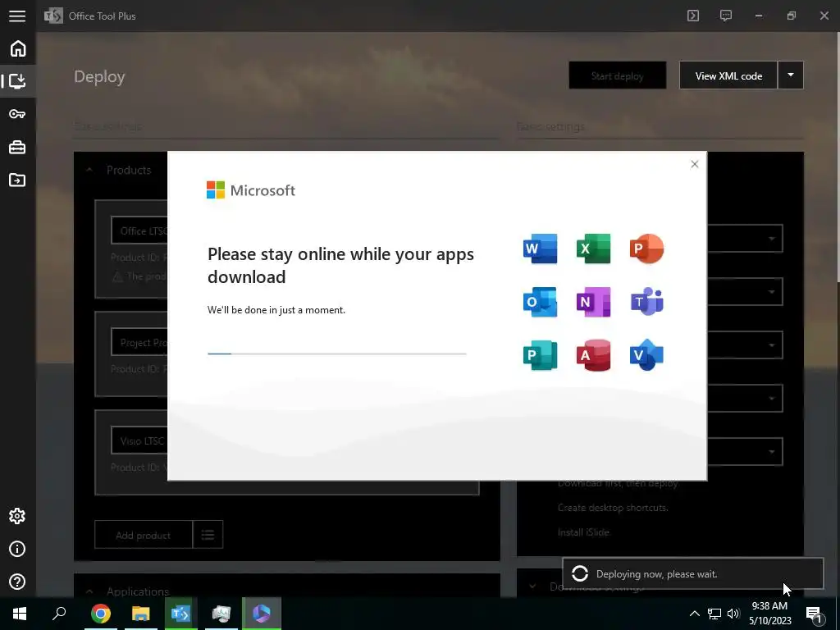This screenshot has width=840, height=630.
Task: Click the Outlook app icon
Action: pyautogui.click(x=540, y=302)
